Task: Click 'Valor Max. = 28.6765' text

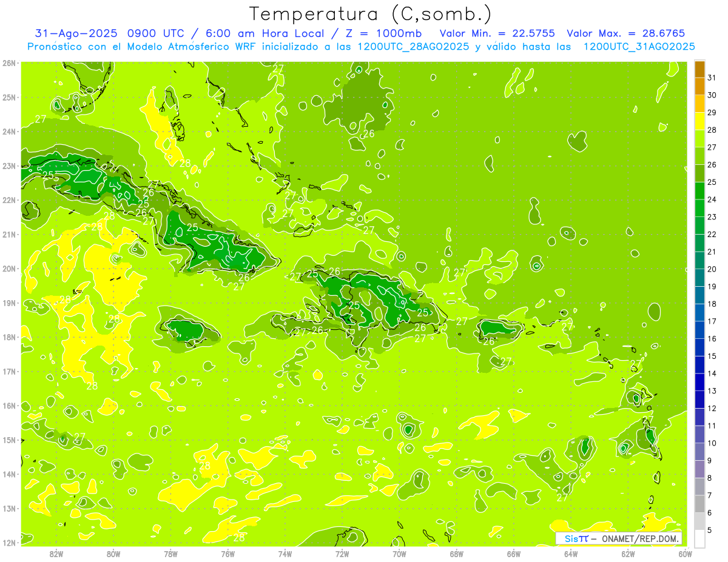Action: (625, 33)
